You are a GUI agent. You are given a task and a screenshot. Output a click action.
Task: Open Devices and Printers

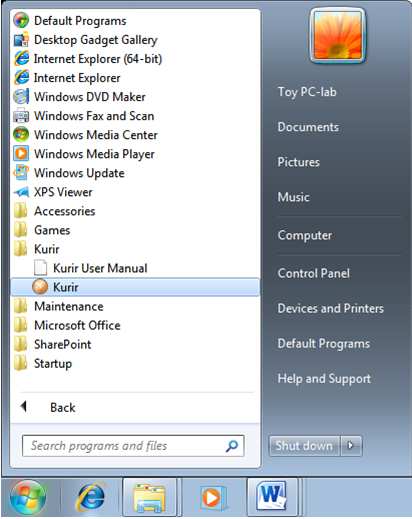[x=331, y=308]
